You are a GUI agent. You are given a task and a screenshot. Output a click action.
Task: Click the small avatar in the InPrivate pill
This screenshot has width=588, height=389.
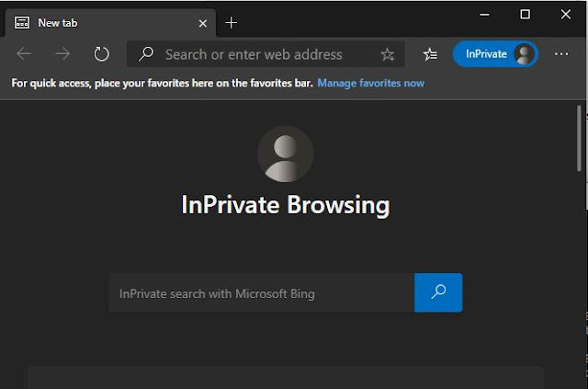[525, 54]
